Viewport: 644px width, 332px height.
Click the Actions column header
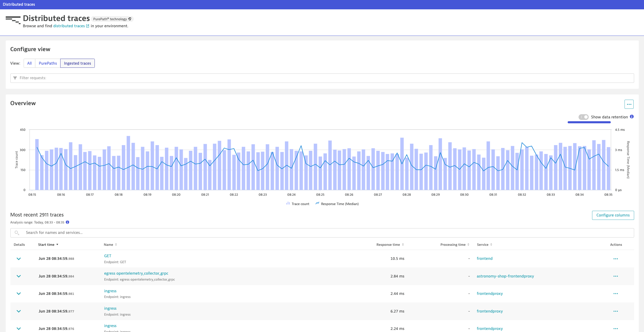[x=616, y=245]
